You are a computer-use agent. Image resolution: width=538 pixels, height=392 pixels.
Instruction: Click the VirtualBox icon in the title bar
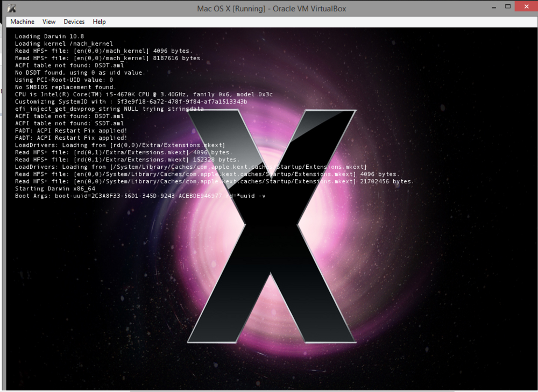click(x=12, y=8)
